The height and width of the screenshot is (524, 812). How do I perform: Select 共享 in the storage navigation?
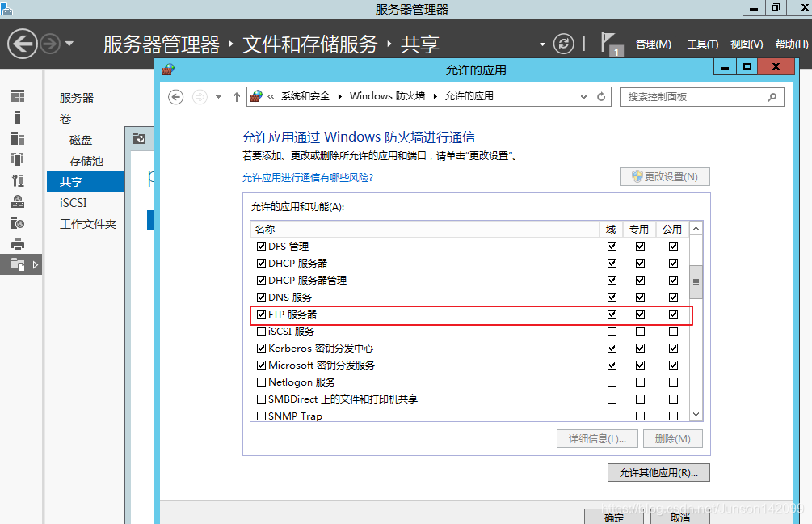pyautogui.click(x=86, y=182)
